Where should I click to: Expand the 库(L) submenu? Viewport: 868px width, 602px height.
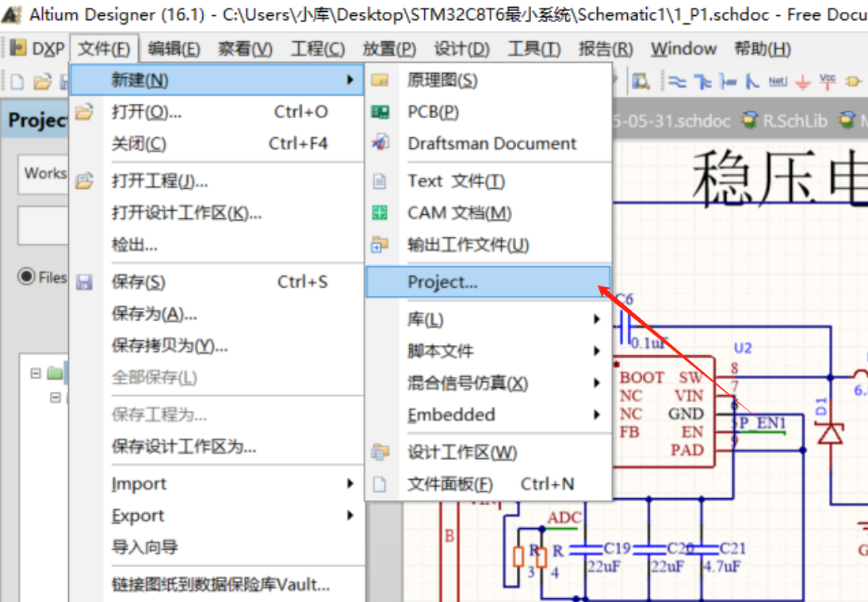(x=596, y=319)
